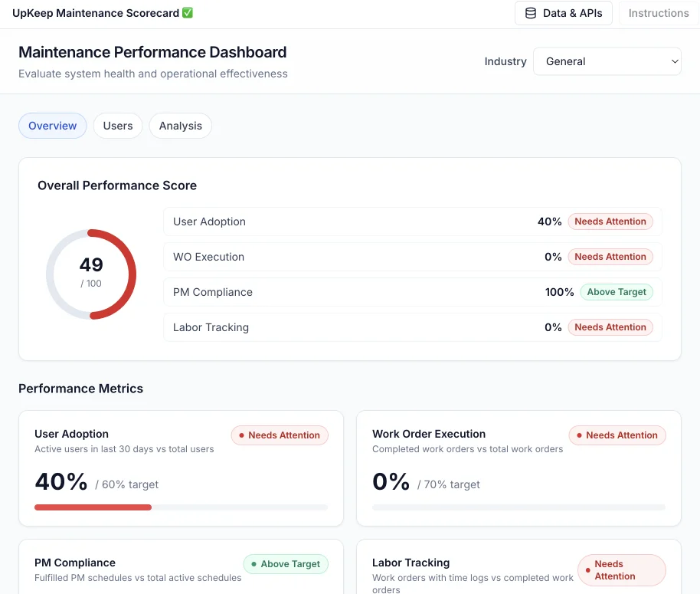
Task: Switch to the Analysis tab
Action: click(x=181, y=126)
